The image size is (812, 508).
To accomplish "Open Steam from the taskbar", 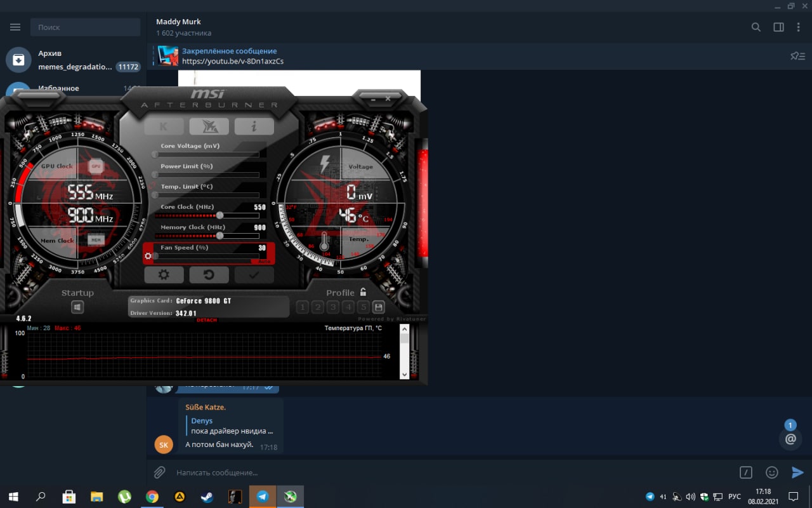I will point(207,497).
